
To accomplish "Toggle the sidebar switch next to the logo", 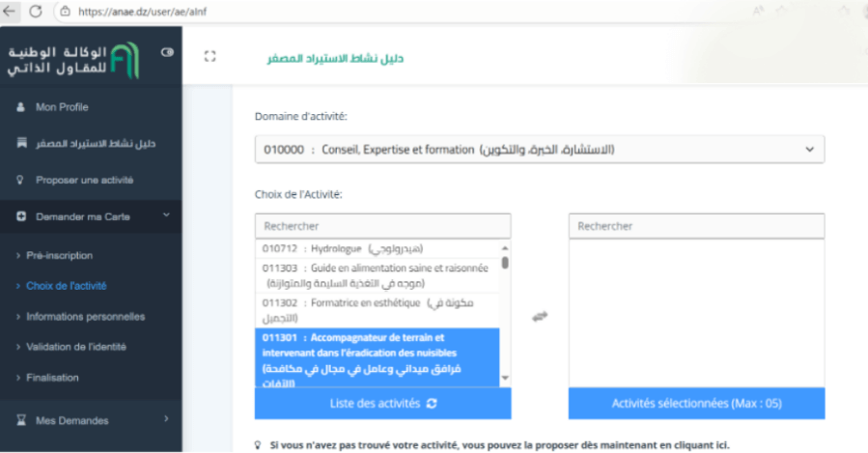I will pyautogui.click(x=167, y=52).
